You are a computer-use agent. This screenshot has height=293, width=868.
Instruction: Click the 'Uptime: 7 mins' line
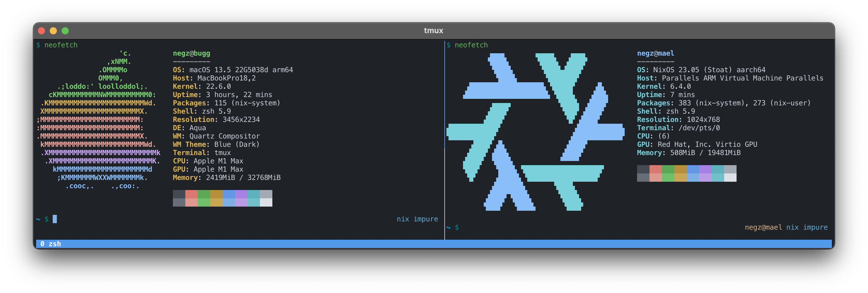pyautogui.click(x=666, y=95)
